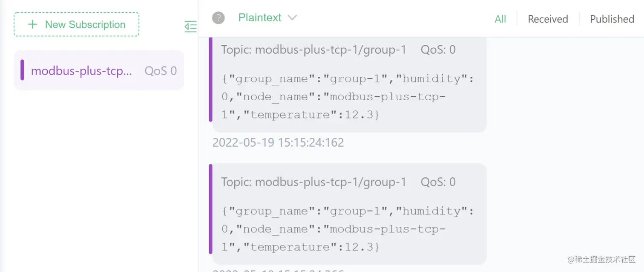Click the purple bar on the first message card
Screen dimensions: 644x272
211,81
